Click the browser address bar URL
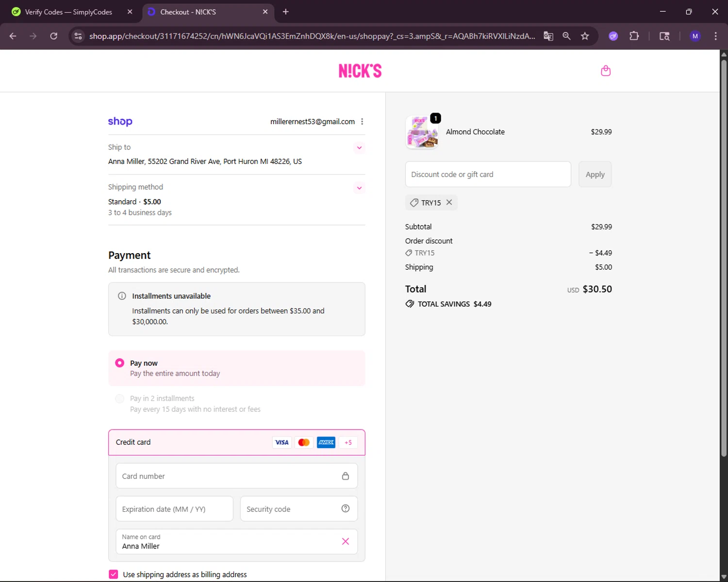 [312, 36]
